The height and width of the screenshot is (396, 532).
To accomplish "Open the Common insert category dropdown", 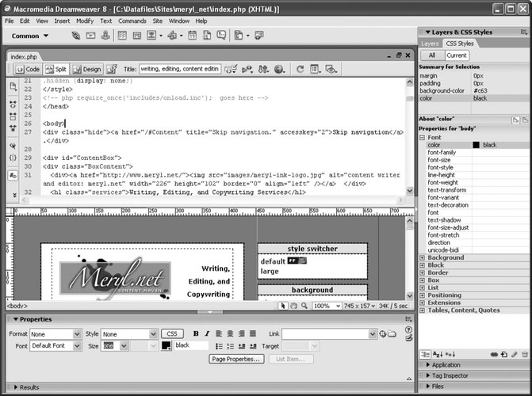I will tap(36, 36).
